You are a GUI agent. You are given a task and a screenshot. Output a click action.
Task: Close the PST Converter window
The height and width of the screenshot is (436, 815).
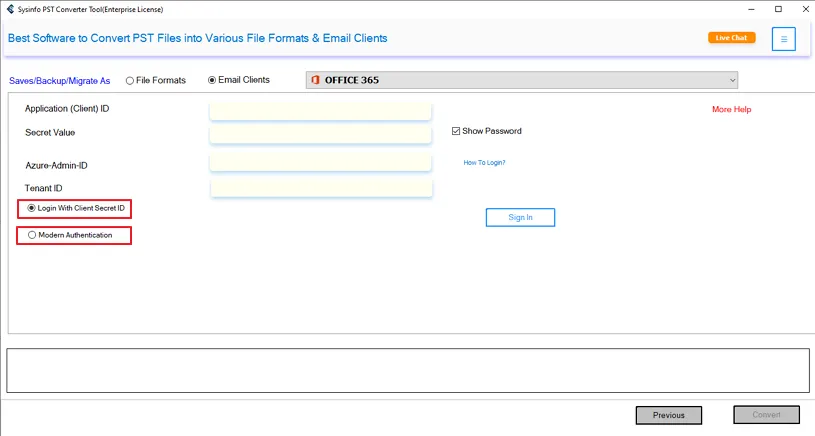tap(805, 9)
